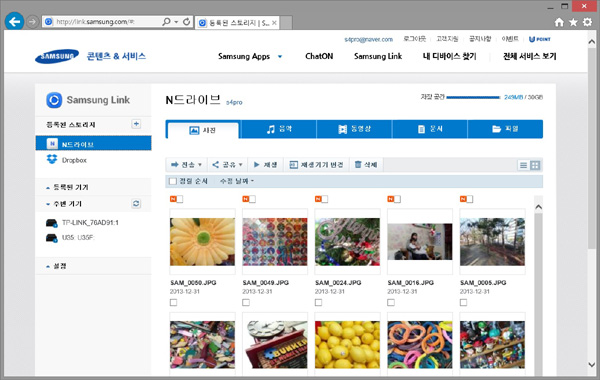Click the play toolbar button
The image size is (600, 380).
tap(265, 165)
